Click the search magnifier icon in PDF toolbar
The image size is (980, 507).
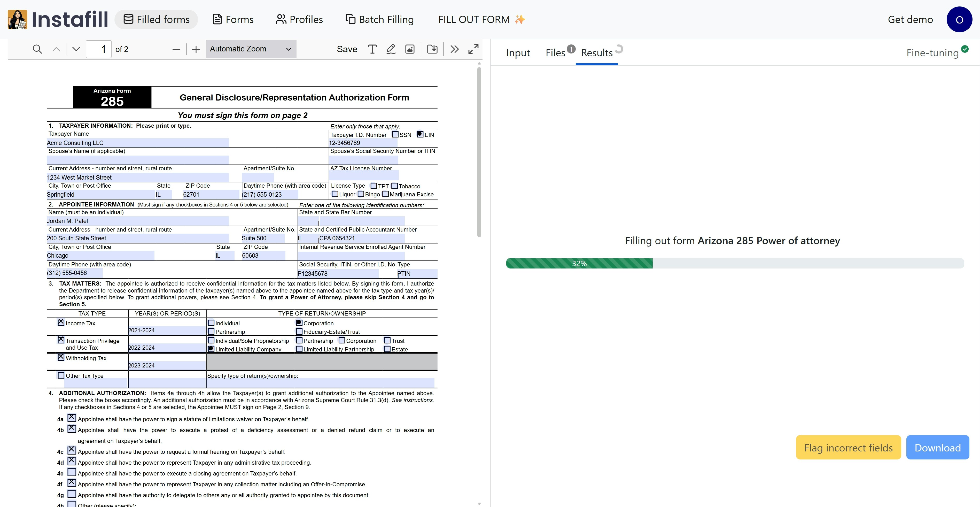37,49
